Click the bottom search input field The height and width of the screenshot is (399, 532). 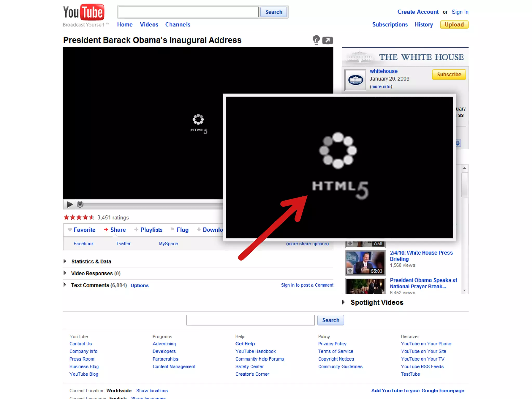pyautogui.click(x=250, y=320)
